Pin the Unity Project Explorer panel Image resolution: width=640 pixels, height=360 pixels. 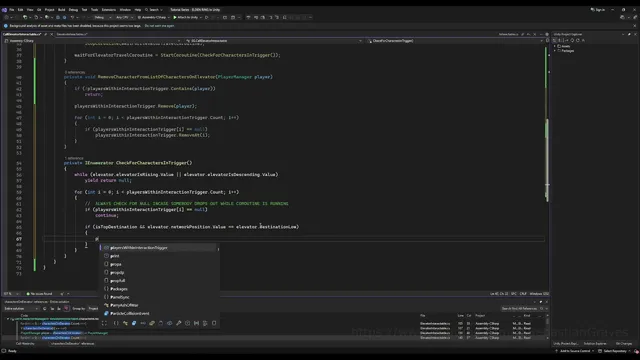[x=629, y=34]
